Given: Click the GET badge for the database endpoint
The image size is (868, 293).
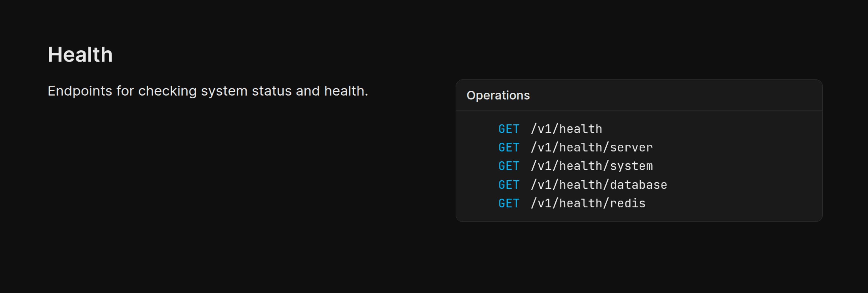Looking at the screenshot, I should [509, 185].
